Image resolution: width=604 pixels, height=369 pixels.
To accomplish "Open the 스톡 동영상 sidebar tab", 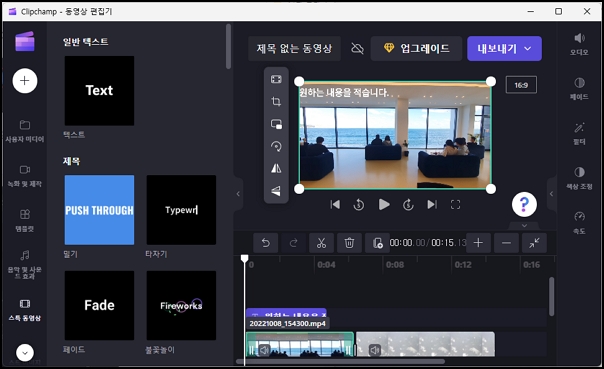I will pos(25,310).
